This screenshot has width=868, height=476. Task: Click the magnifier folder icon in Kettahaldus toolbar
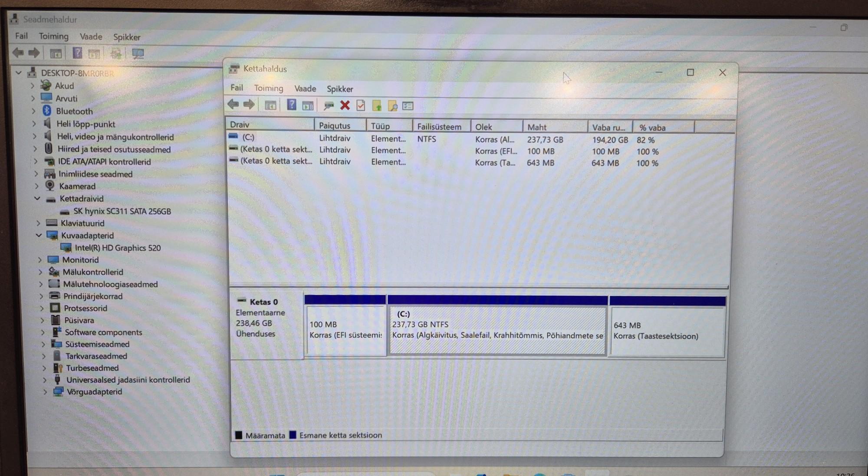tap(392, 106)
